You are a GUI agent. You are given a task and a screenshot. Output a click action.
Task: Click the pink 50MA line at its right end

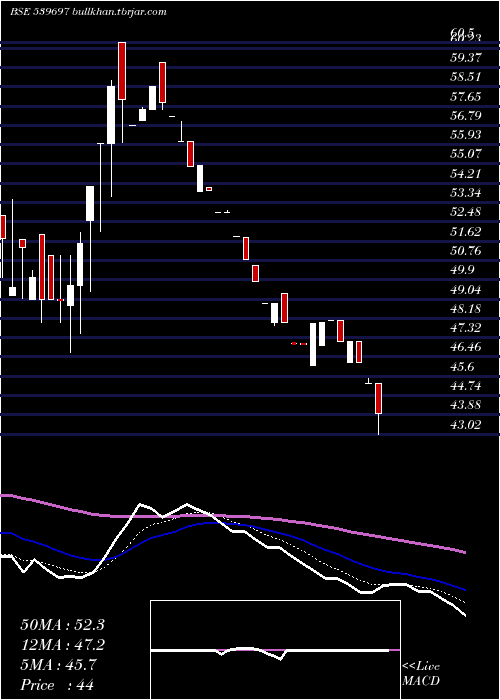coord(463,551)
